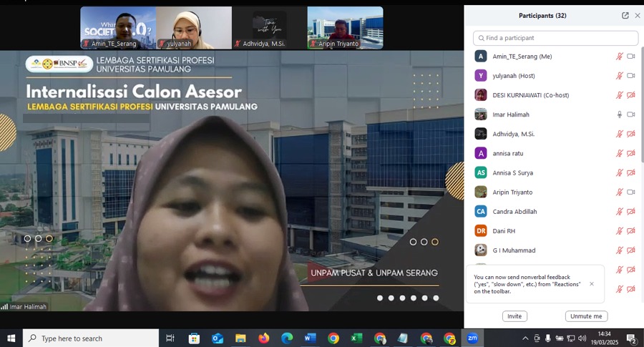Close the Participants panel
This screenshot has width=644, height=347.
pos(638,16)
